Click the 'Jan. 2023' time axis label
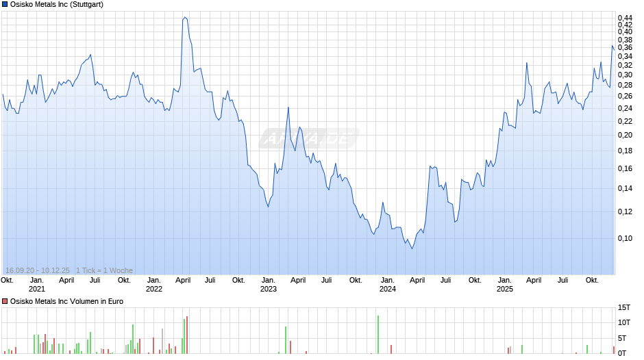This screenshot has width=644, height=360. (268, 285)
